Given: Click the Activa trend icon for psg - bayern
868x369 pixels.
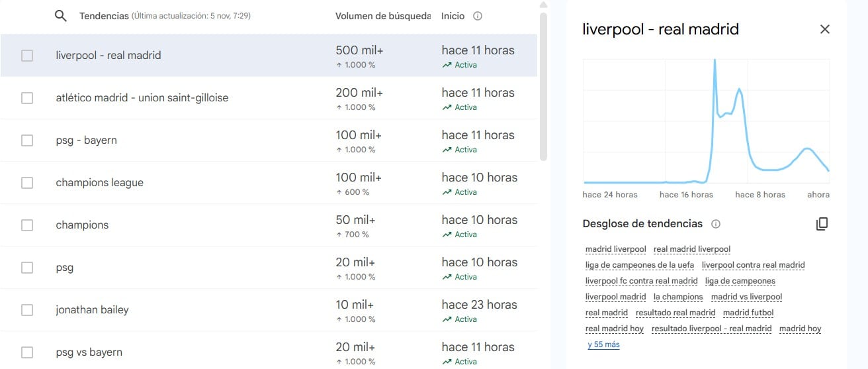Looking at the screenshot, I should (447, 150).
